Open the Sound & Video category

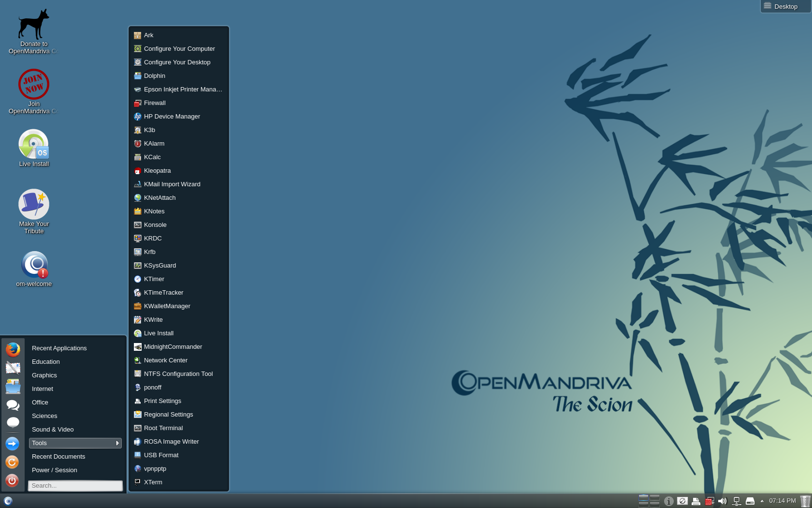[x=75, y=430]
